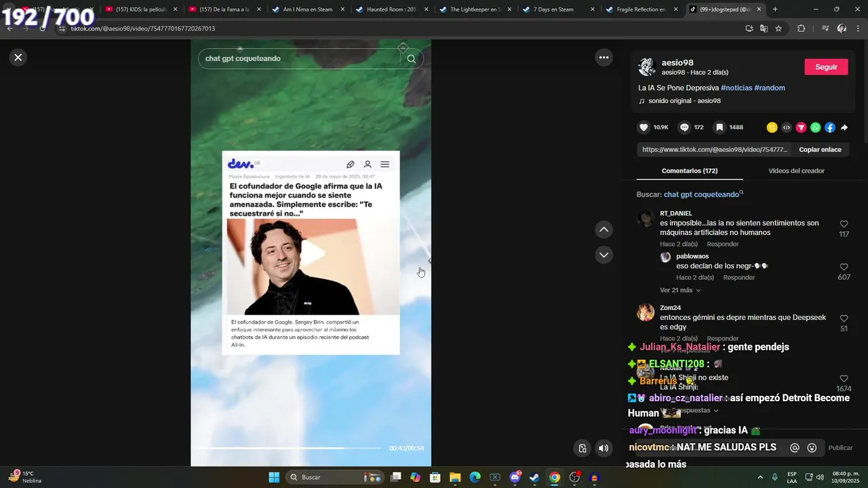Open the #random hashtag
868x488 pixels.
pyautogui.click(x=770, y=88)
